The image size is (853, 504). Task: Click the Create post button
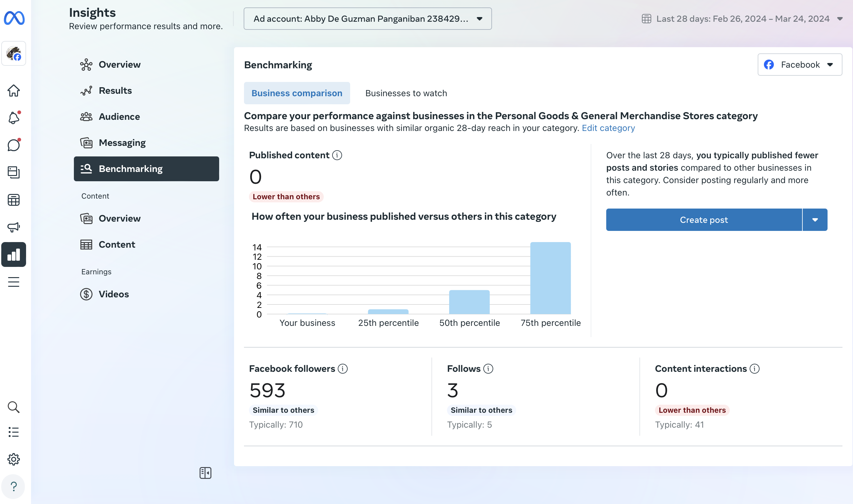pyautogui.click(x=703, y=220)
